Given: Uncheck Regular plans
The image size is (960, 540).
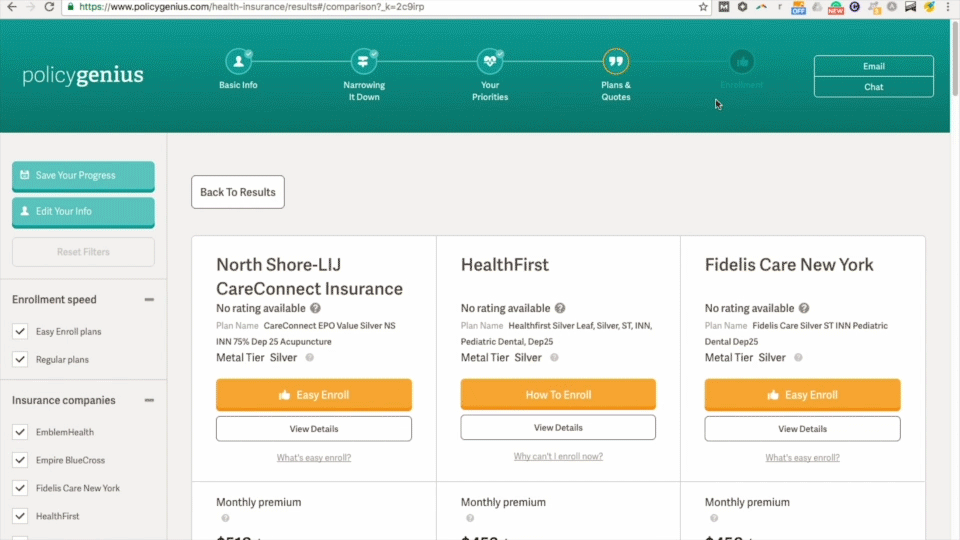Looking at the screenshot, I should point(20,359).
